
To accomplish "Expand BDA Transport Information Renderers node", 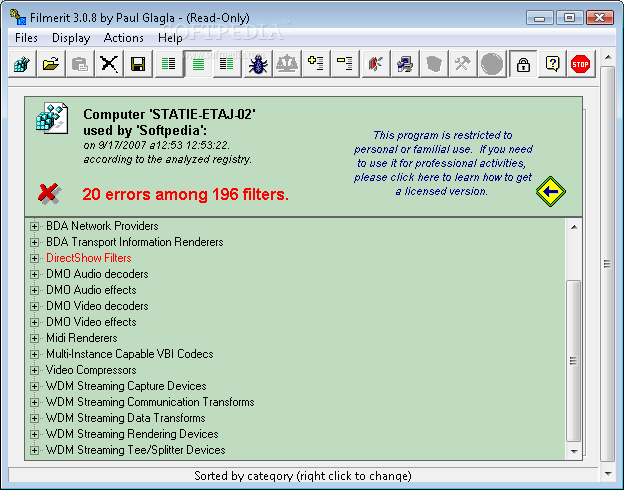I will pos(34,242).
